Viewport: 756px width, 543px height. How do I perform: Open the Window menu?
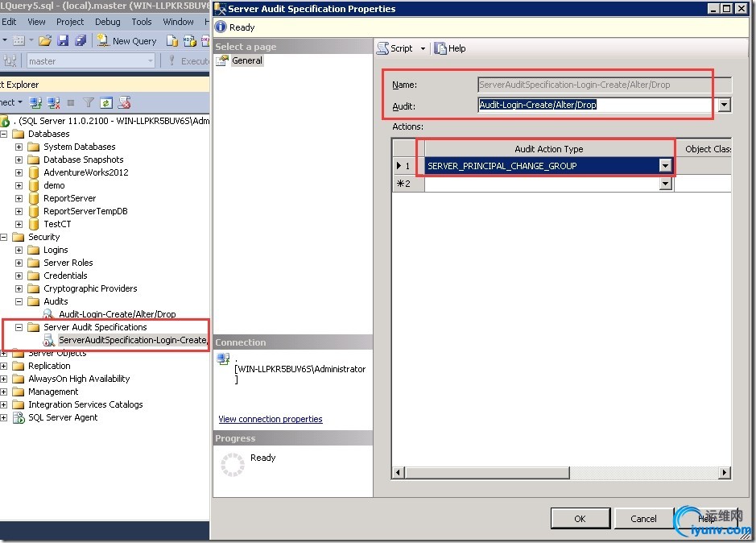[x=178, y=22]
